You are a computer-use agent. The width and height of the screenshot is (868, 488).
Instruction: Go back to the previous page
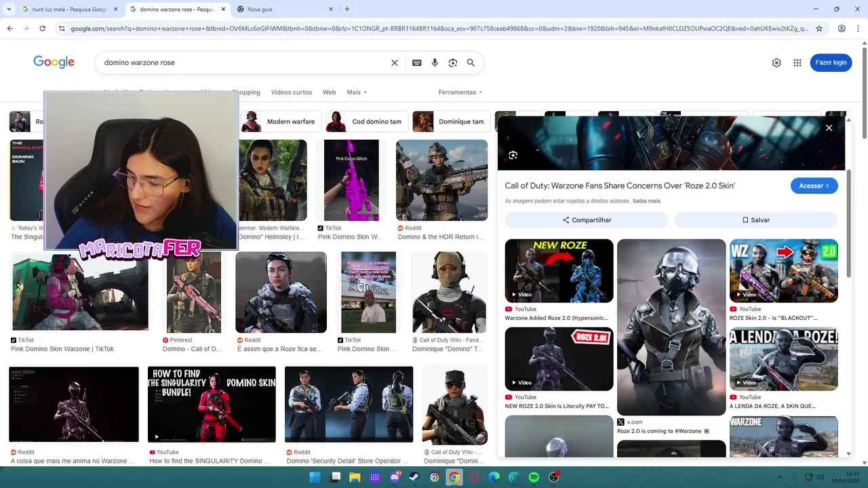tap(9, 28)
